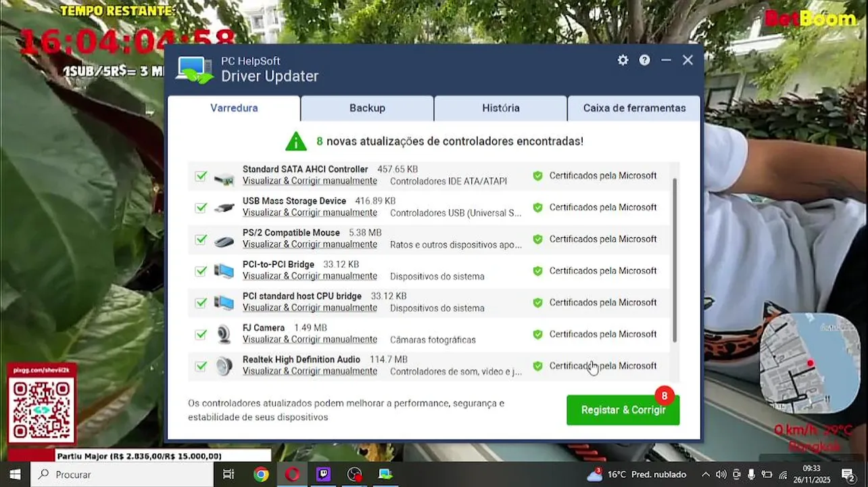This screenshot has height=487, width=868.
Task: Open Visualizar & Corrigir manualmente for SATA AHCI Controller
Action: (310, 181)
